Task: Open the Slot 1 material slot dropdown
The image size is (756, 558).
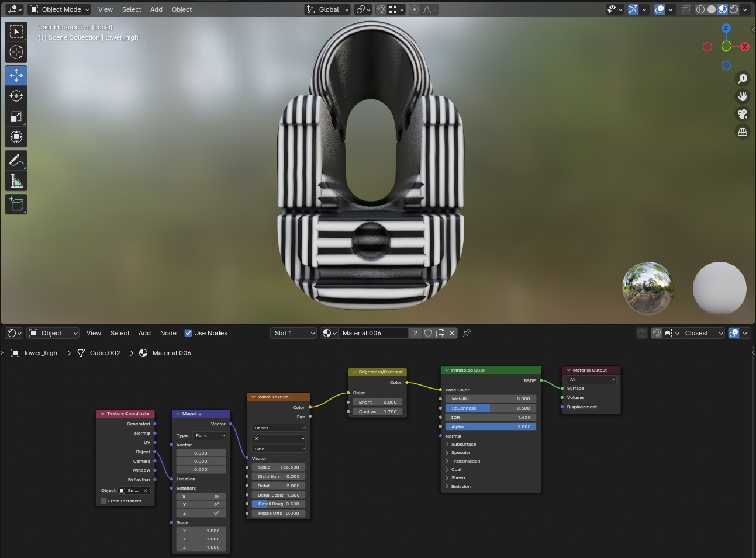Action: click(x=294, y=333)
